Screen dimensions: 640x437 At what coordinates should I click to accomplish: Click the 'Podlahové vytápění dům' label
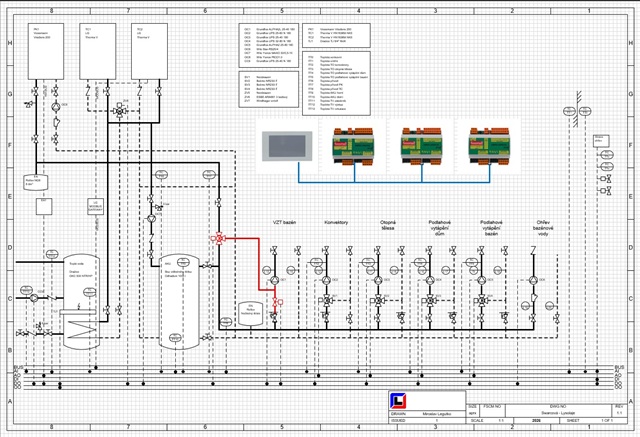tap(440, 228)
